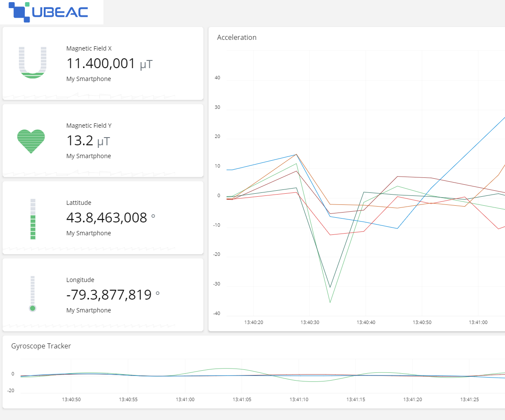Click My Smartphone under Longitude
Viewport: 505px width, 420px height.
(x=88, y=311)
